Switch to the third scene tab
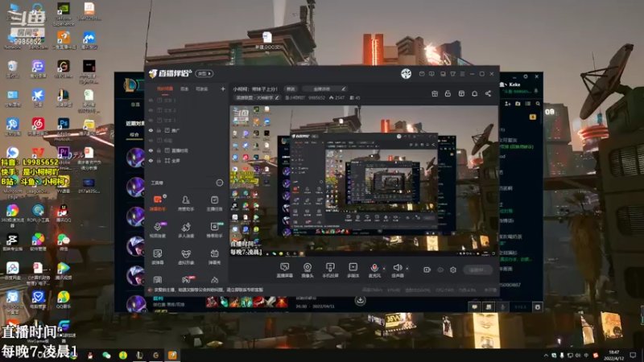 click(202, 89)
